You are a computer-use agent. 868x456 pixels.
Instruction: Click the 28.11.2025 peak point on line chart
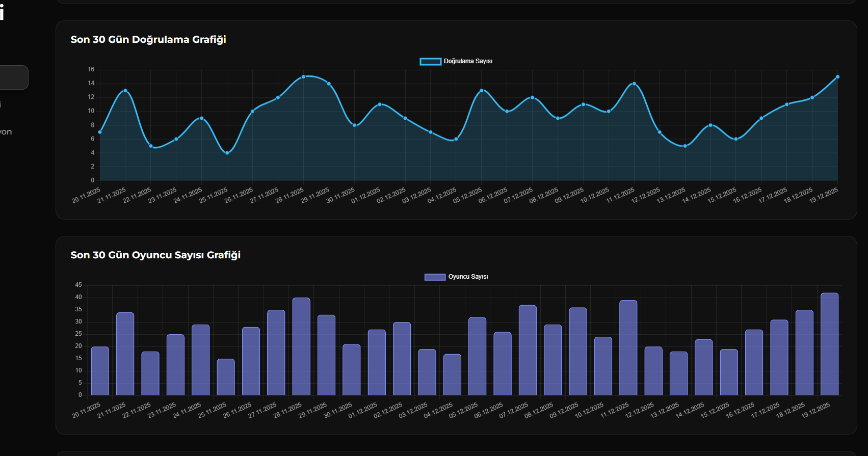[x=303, y=77]
